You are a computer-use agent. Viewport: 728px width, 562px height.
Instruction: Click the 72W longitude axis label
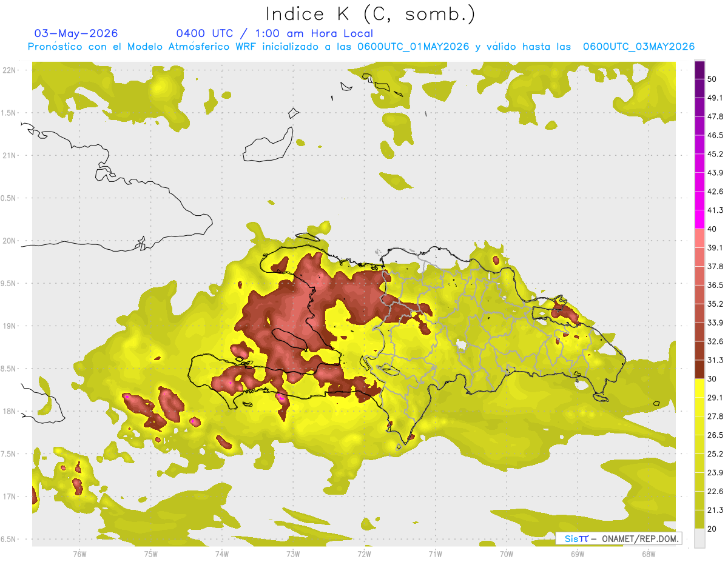coord(364,554)
